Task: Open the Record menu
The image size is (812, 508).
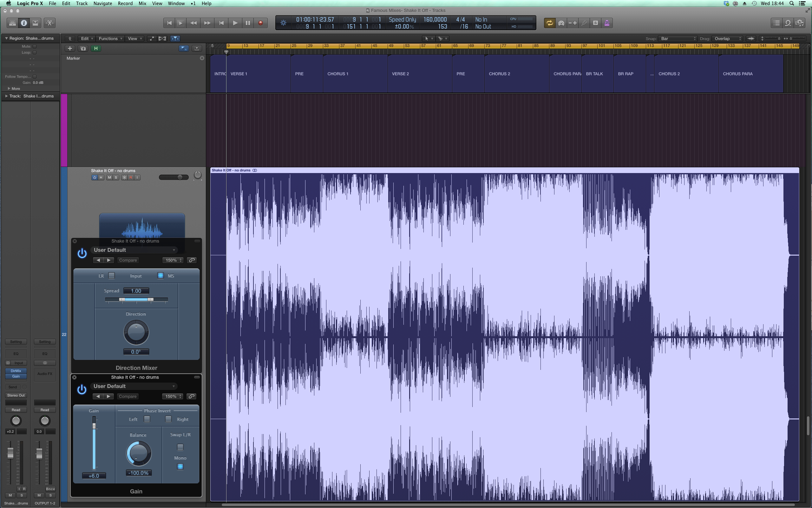Action: [125, 3]
